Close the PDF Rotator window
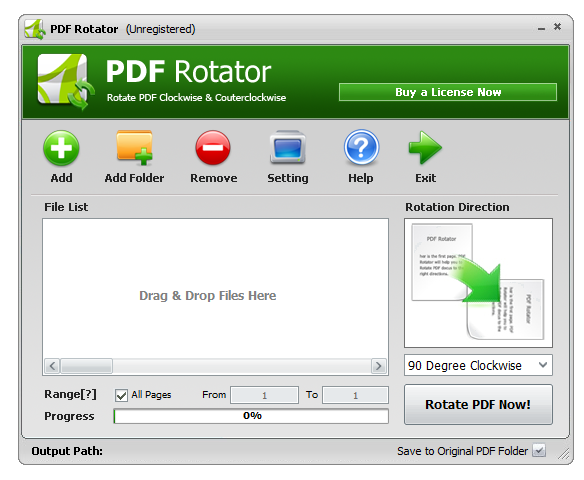584x480 pixels. [558, 27]
